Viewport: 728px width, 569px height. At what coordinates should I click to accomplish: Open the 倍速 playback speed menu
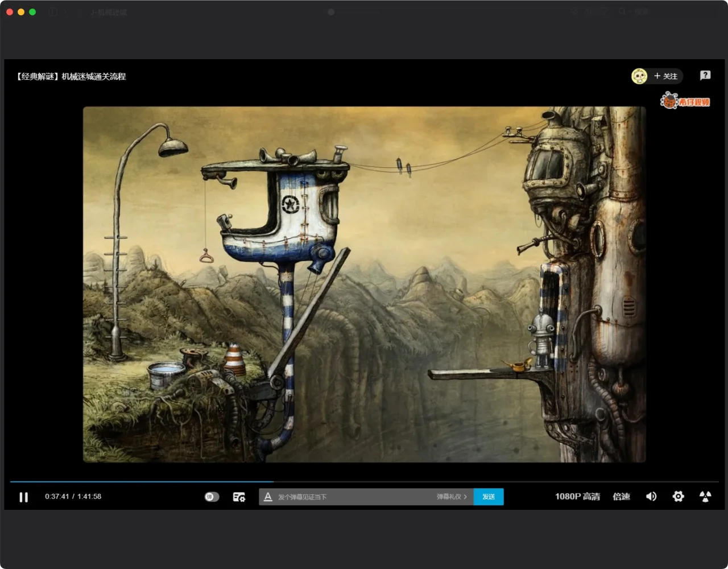pos(621,497)
